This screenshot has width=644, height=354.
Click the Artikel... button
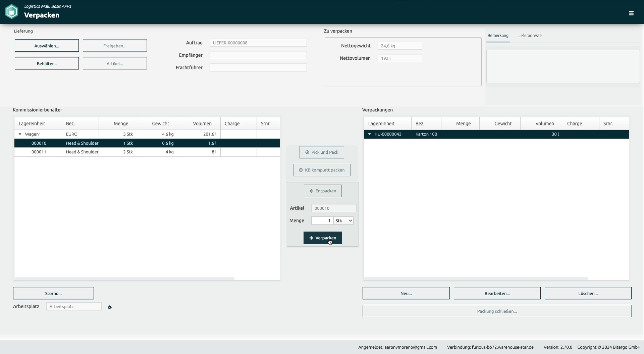coord(115,63)
